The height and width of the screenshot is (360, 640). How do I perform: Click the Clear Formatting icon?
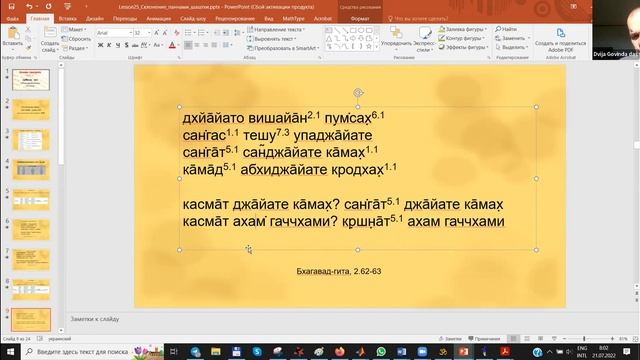tap(176, 33)
